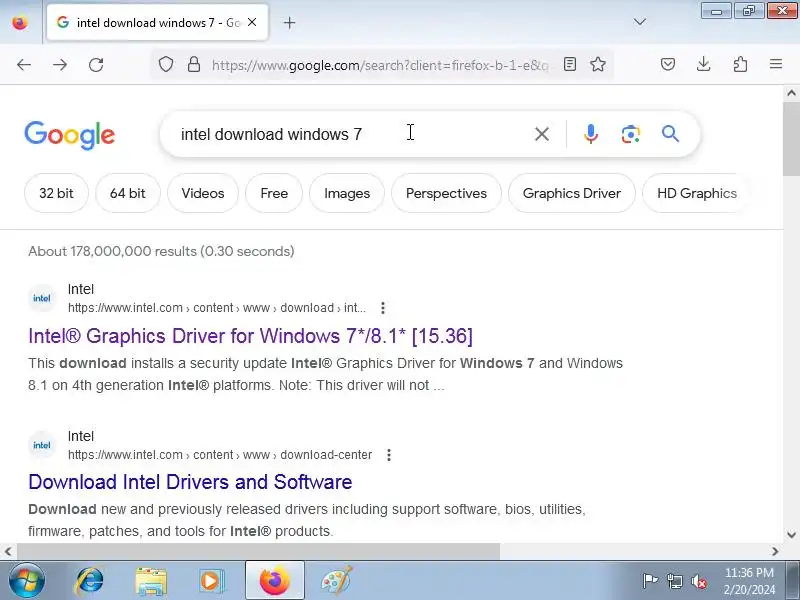Image resolution: width=800 pixels, height=600 pixels.
Task: Save page to Pocket
Action: (668, 64)
